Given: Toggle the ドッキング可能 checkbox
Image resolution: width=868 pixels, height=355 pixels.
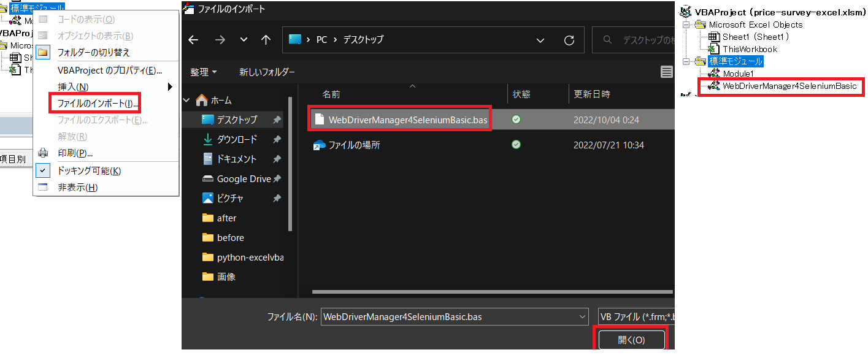Looking at the screenshot, I should click(x=42, y=170).
